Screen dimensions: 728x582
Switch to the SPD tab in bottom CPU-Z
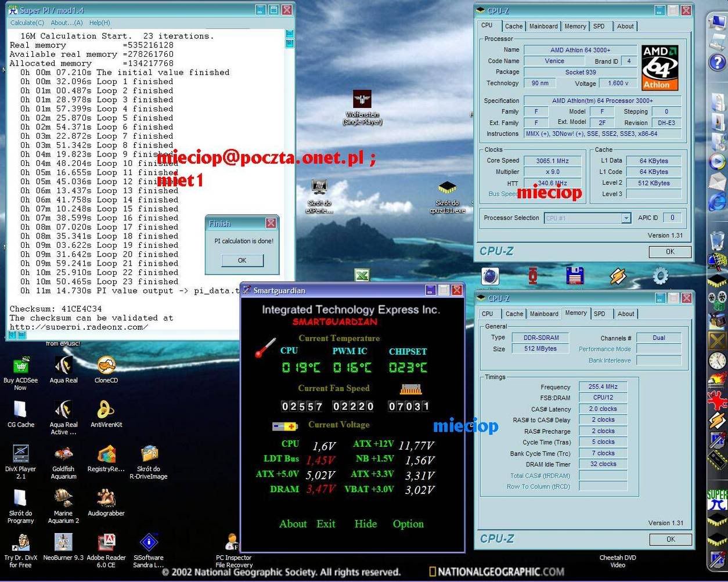599,314
